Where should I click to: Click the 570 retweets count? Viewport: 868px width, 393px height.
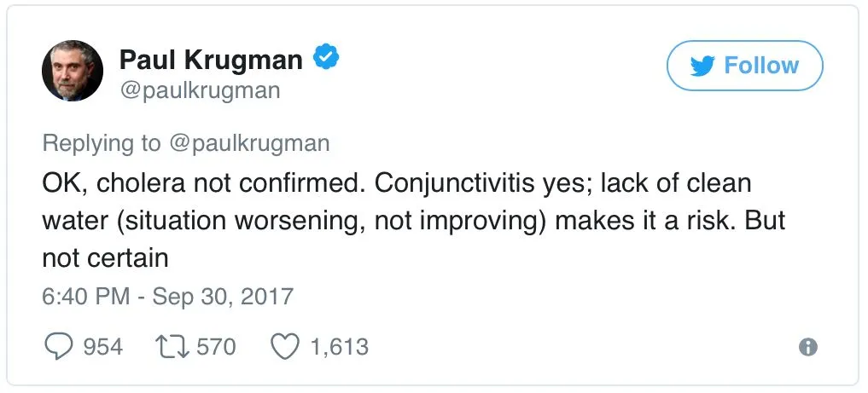pyautogui.click(x=216, y=347)
